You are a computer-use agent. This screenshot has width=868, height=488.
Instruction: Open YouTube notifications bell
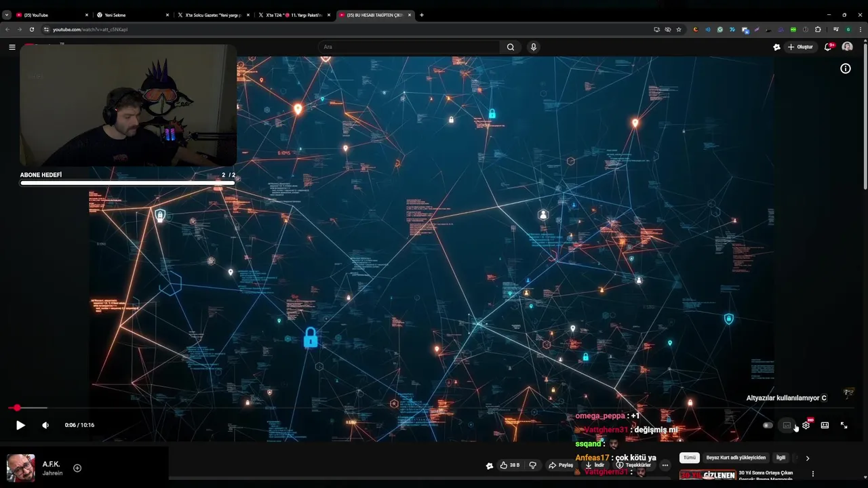[x=828, y=47]
